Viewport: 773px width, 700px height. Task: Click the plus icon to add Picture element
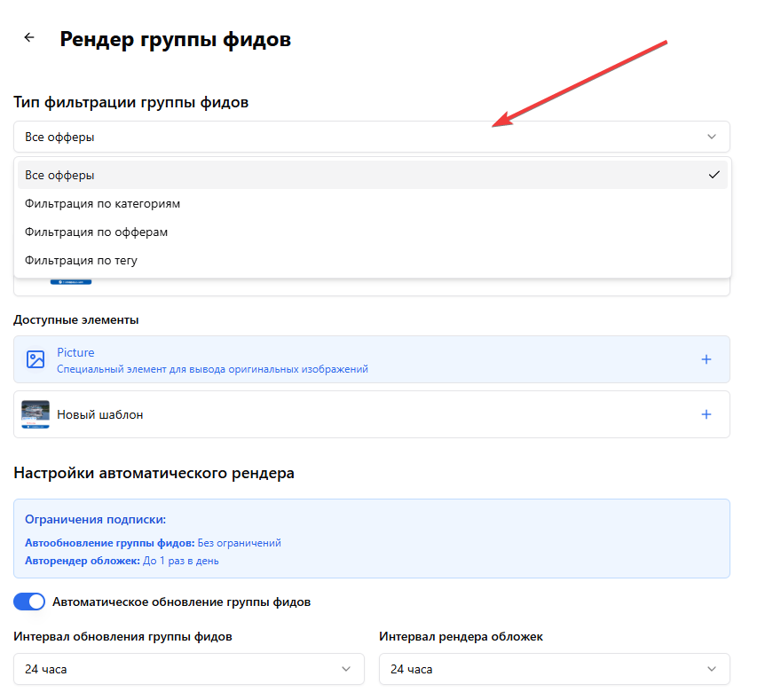pos(706,358)
